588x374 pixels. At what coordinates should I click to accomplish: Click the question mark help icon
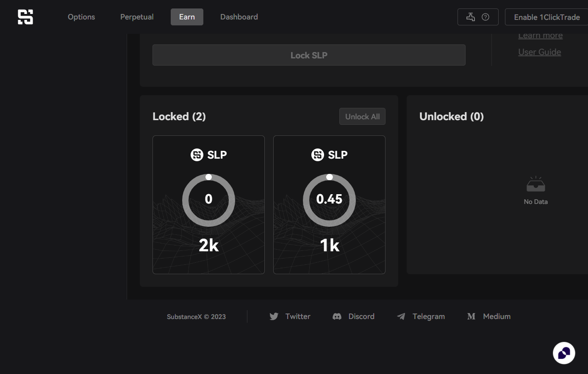485,17
